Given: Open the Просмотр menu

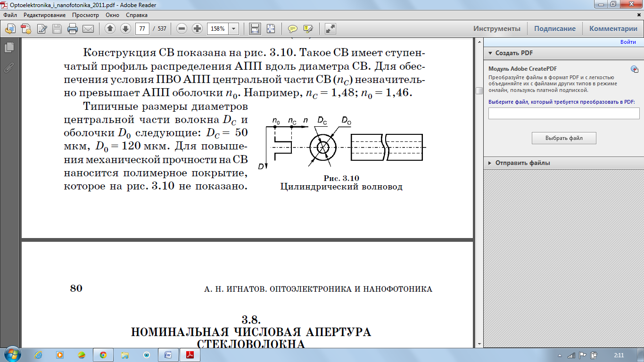Looking at the screenshot, I should pyautogui.click(x=86, y=15).
